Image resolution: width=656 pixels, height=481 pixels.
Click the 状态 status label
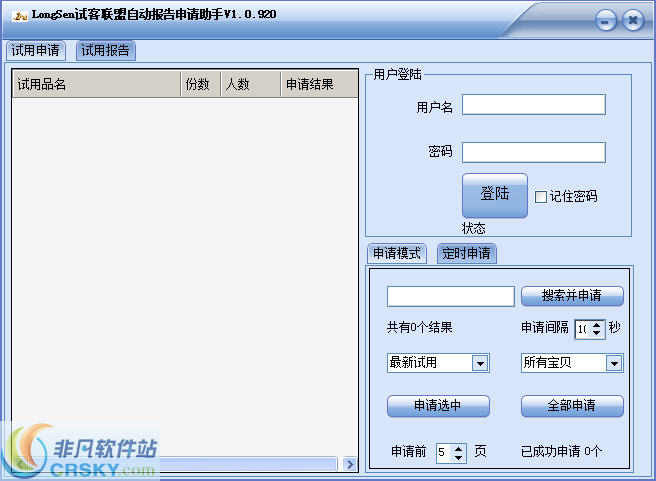pyautogui.click(x=474, y=228)
